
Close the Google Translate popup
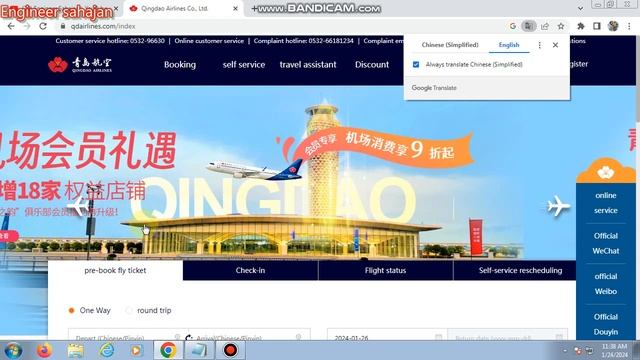(555, 45)
